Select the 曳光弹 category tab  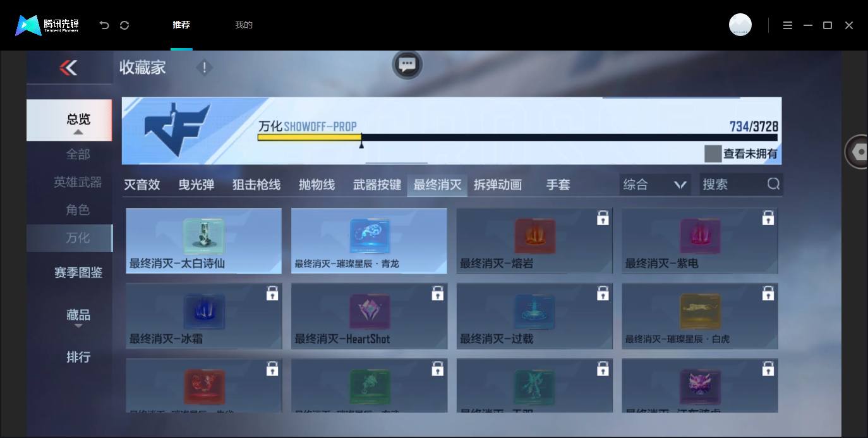[x=196, y=185]
